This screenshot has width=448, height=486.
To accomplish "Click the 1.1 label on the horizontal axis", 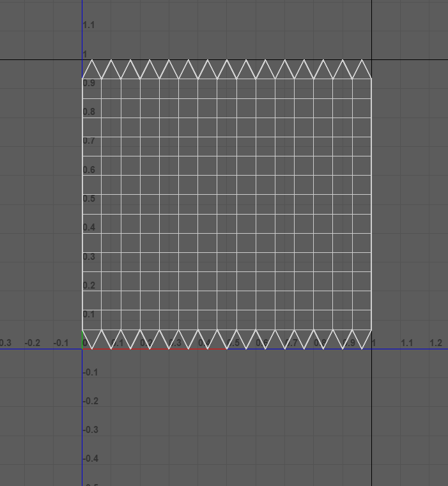I will point(406,344).
